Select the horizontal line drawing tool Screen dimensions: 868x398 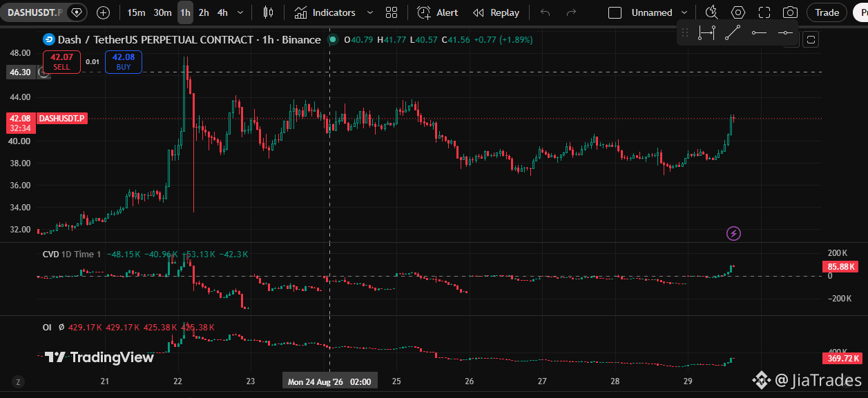click(785, 32)
